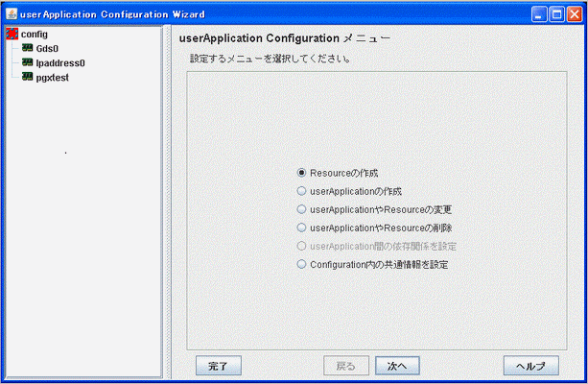Click the Gds0 resource icon
This screenshot has width=588, height=384.
click(27, 48)
